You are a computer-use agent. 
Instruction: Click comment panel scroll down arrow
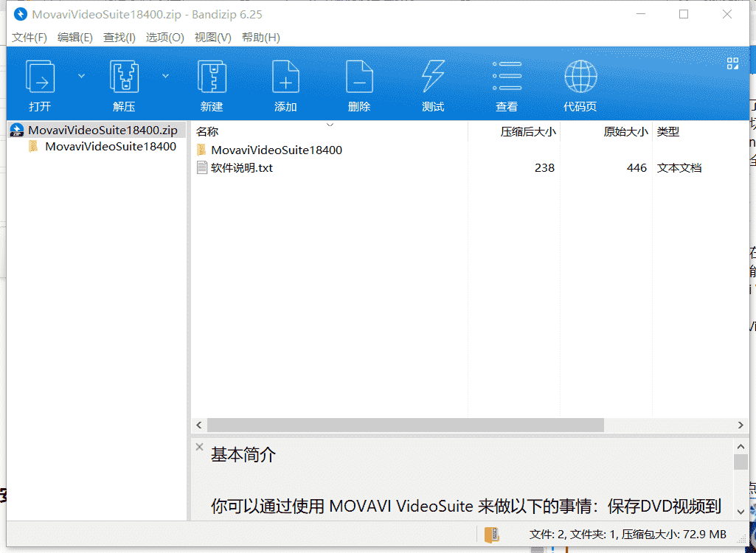[x=741, y=512]
